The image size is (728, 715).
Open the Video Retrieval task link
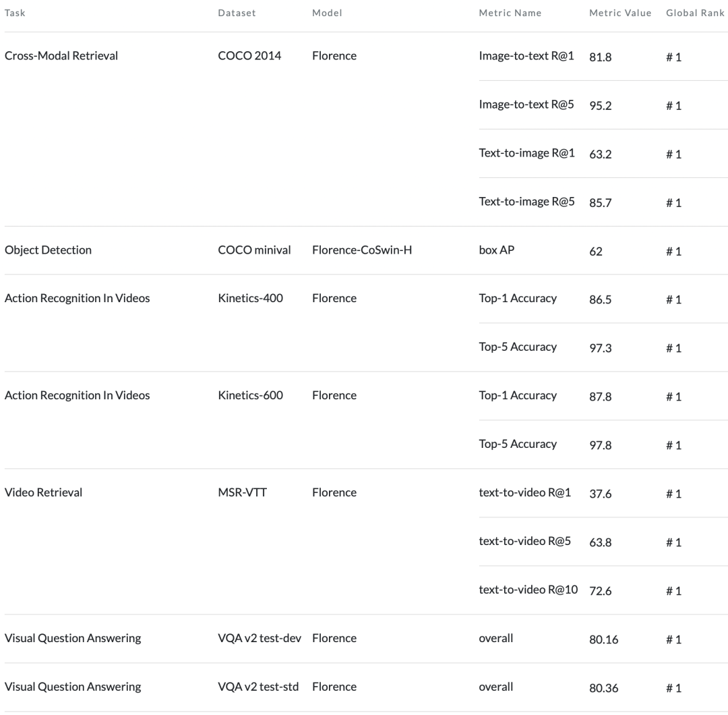pos(43,493)
